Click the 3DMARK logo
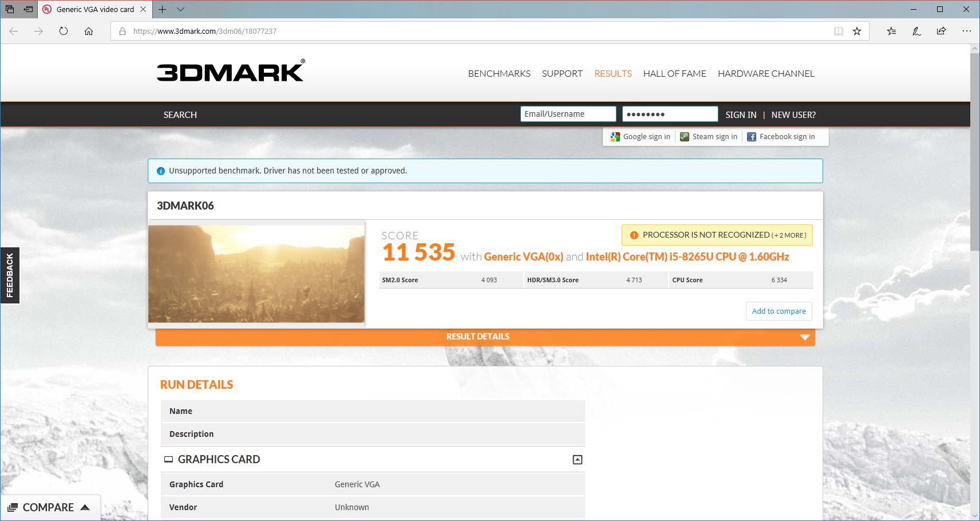Screen dimensions: 980x521 [x=231, y=71]
